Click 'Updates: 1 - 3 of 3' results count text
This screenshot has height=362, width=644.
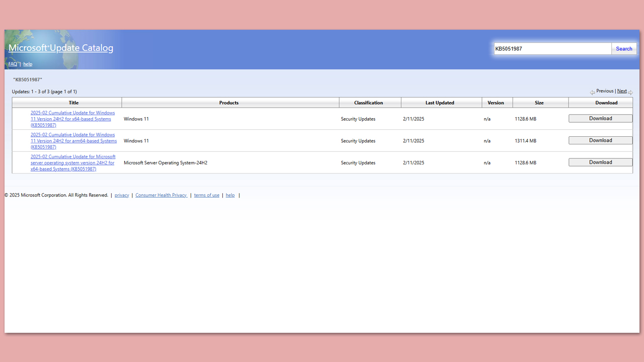point(44,92)
